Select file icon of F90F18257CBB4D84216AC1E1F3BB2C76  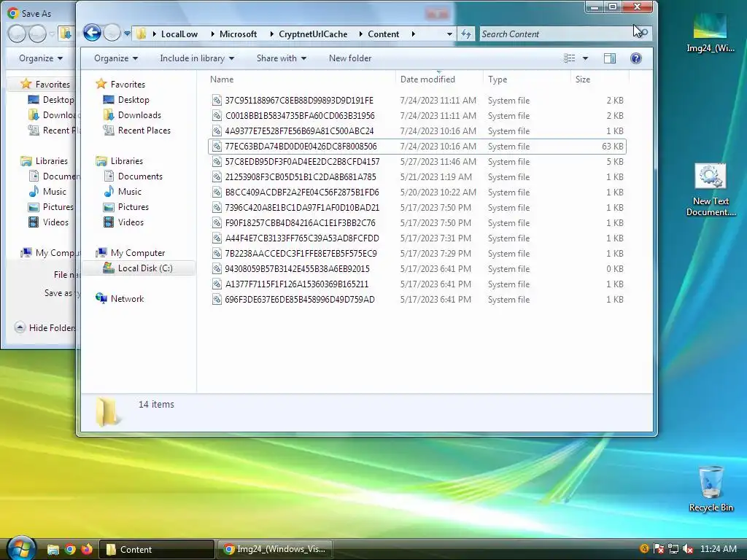pyautogui.click(x=217, y=223)
